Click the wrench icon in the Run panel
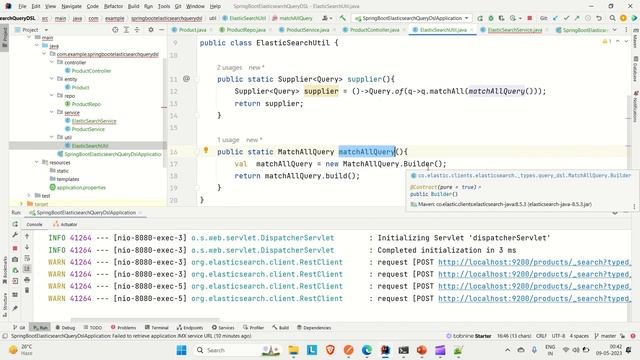The image size is (640, 360). (x=15, y=235)
